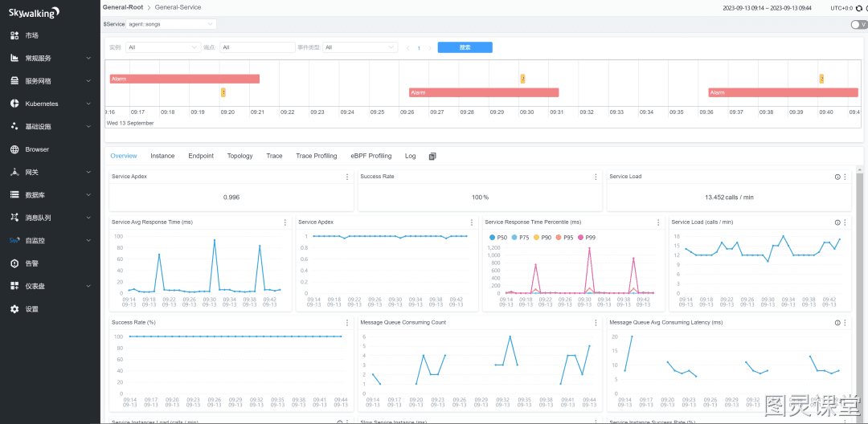This screenshot has height=424, width=868.
Task: Open the 市场 marketplace icon in sidebar
Action: pos(15,35)
